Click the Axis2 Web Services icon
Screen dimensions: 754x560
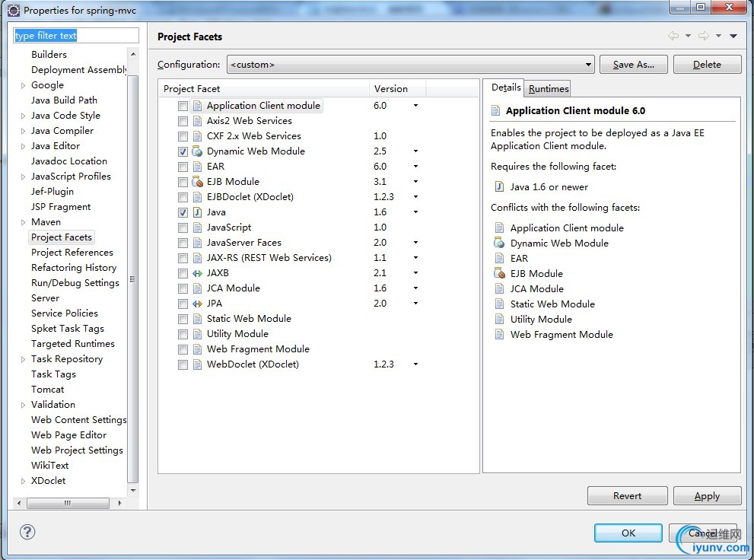[197, 121]
